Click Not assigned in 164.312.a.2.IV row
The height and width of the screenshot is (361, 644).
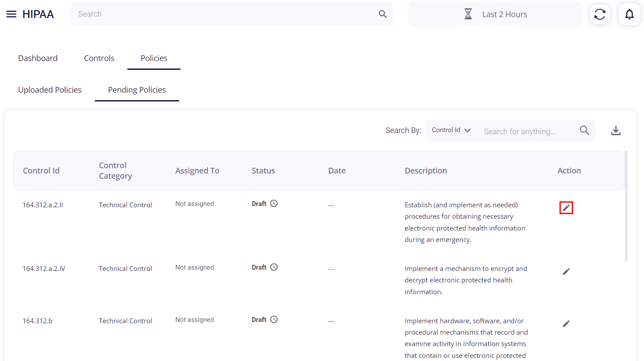tap(194, 267)
